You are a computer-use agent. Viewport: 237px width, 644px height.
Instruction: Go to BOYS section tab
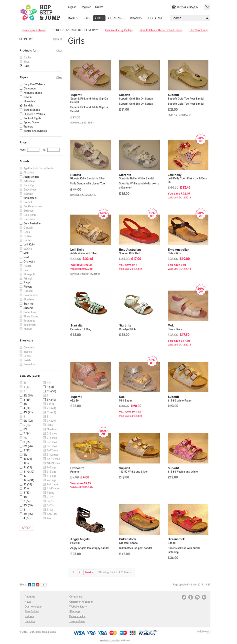click(x=86, y=18)
